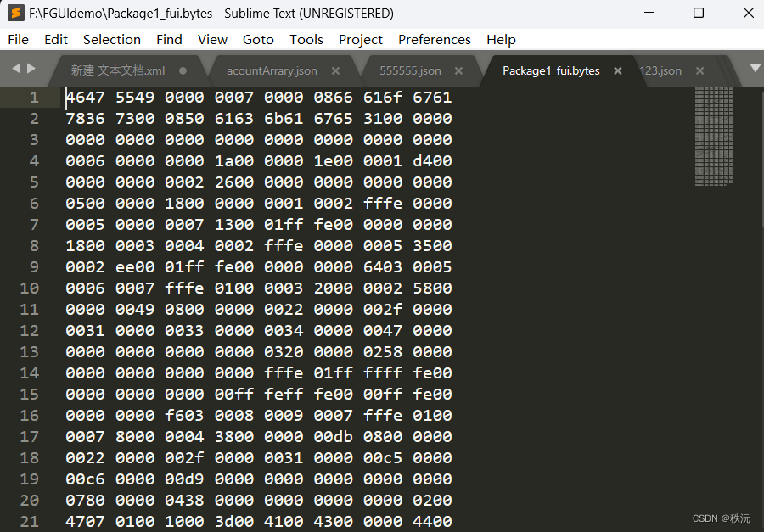Screen dimensions: 764x532
Task: Switch to the 555555.json tab
Action: click(x=410, y=71)
